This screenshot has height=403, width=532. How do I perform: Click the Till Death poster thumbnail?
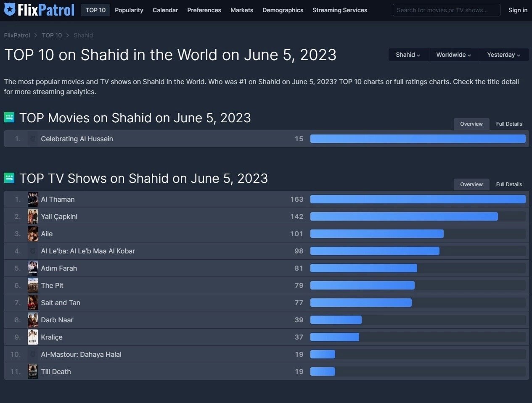pos(33,371)
